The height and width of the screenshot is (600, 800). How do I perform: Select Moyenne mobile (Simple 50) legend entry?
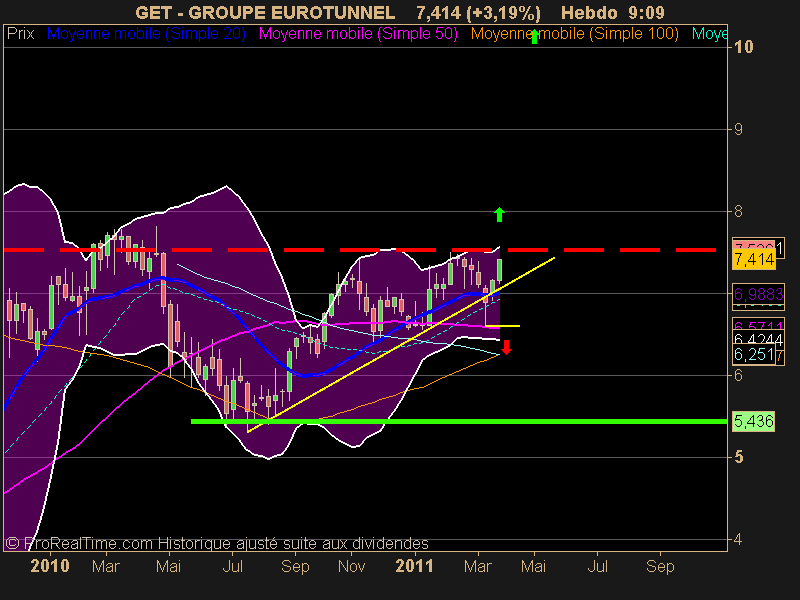(358, 34)
